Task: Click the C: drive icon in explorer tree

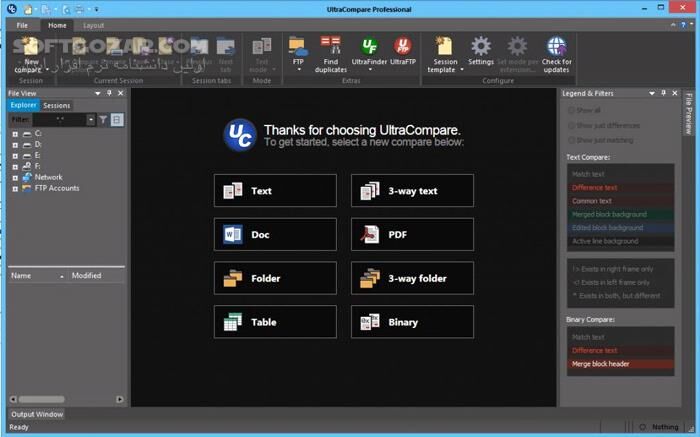Action: pyautogui.click(x=27, y=133)
